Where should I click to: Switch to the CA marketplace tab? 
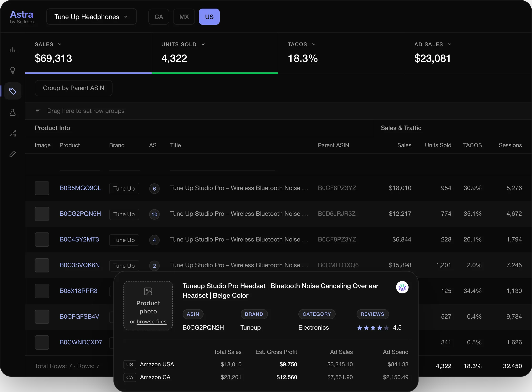pos(159,17)
